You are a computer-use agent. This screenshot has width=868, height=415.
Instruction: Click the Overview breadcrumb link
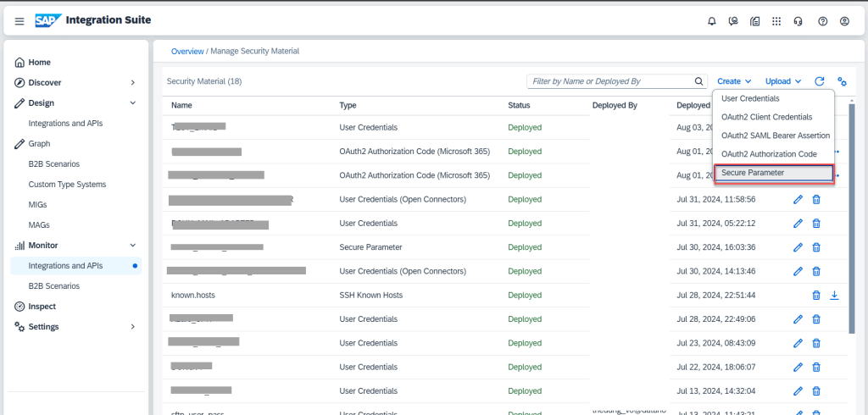click(187, 51)
